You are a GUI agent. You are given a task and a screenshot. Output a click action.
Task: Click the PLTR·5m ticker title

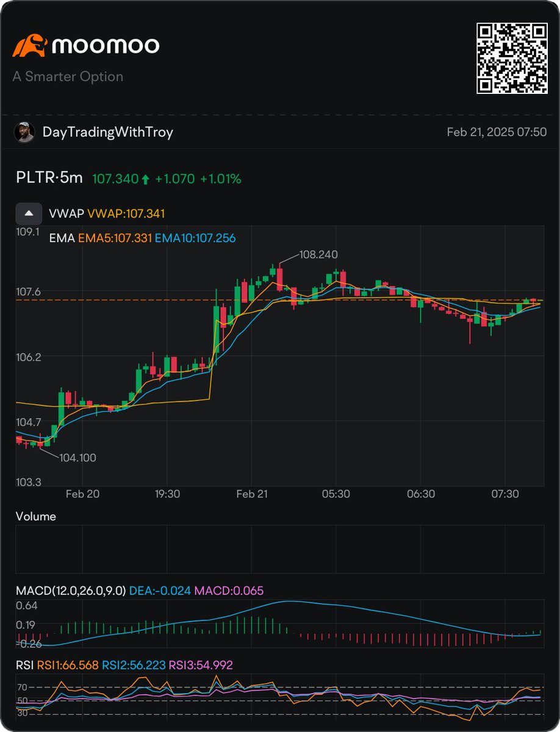click(x=49, y=179)
